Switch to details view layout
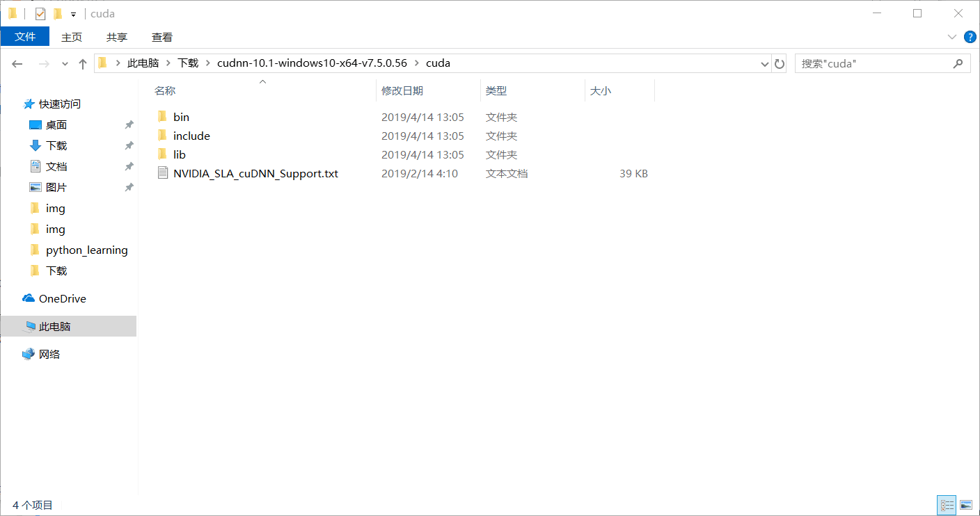The height and width of the screenshot is (516, 980). pos(947,505)
